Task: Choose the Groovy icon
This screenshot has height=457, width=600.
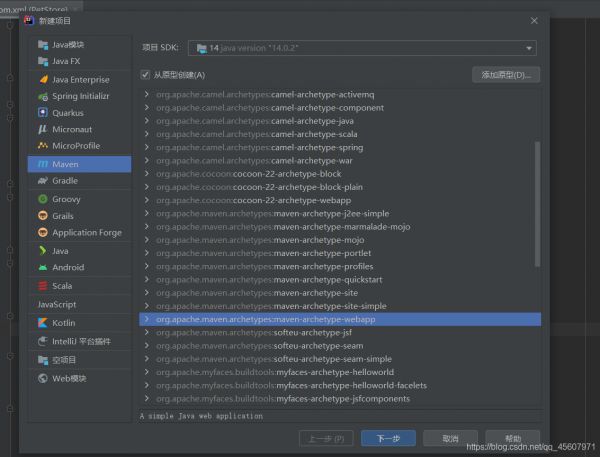Action: click(x=43, y=199)
